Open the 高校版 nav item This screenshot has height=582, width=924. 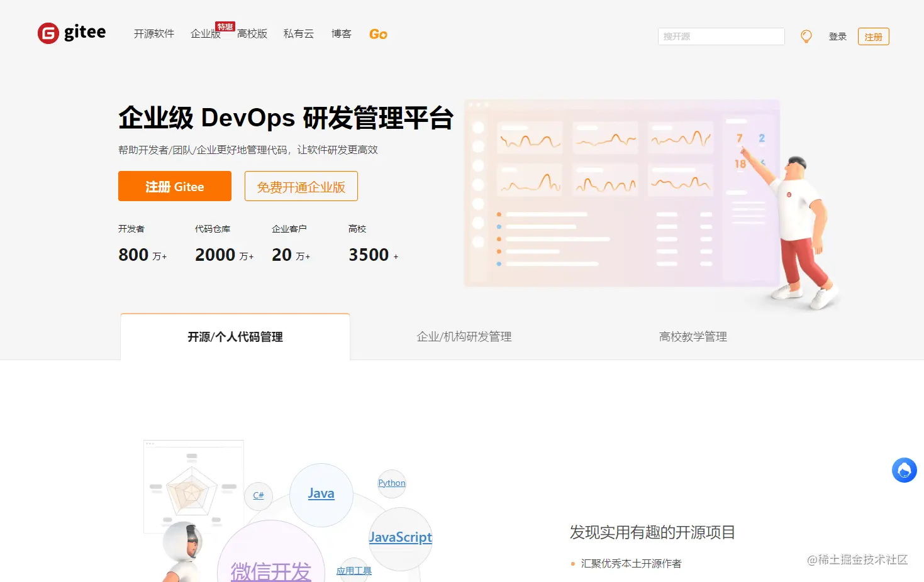pyautogui.click(x=252, y=34)
